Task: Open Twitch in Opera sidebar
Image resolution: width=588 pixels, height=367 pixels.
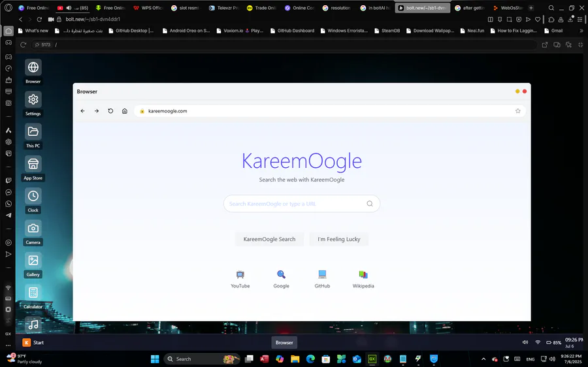Action: point(8,181)
